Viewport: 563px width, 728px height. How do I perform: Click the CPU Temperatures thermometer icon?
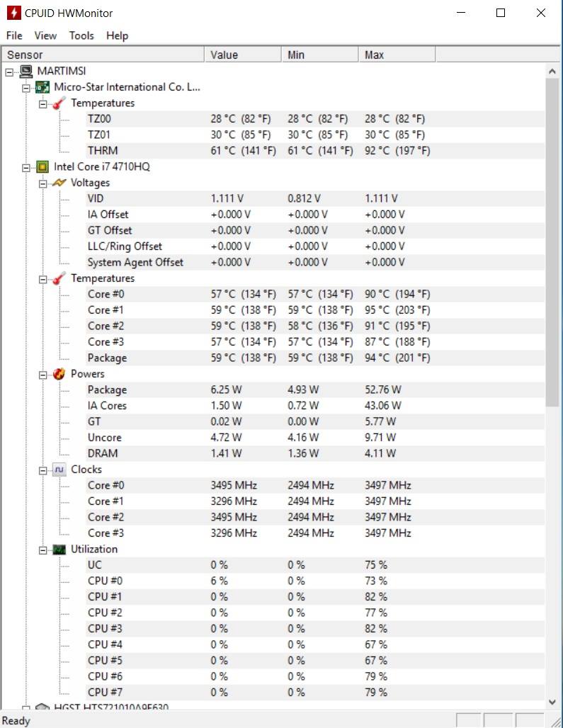59,278
